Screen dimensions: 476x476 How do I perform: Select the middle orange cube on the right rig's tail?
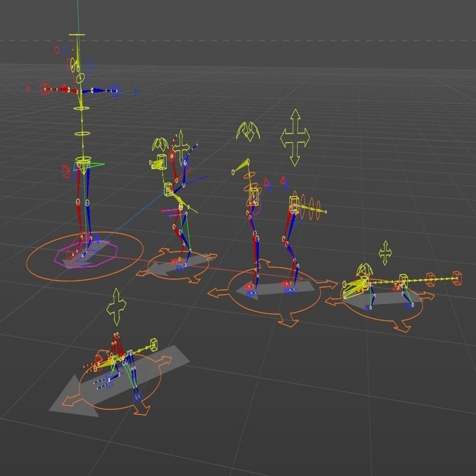click(431, 279)
